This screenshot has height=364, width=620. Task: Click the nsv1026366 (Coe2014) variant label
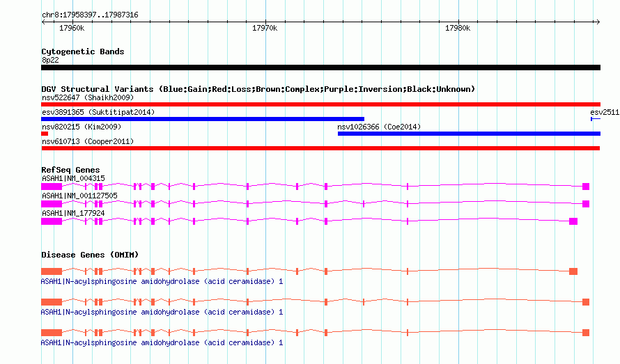(379, 127)
